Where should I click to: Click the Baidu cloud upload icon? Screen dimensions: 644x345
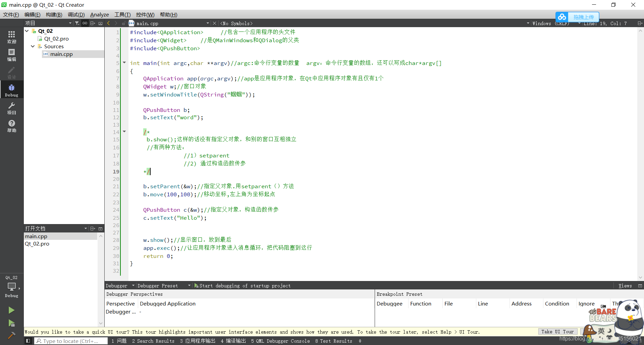tap(562, 17)
